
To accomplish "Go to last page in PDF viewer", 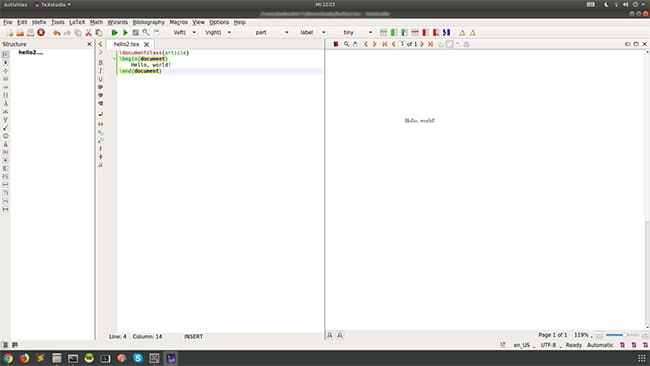I will pos(431,44).
